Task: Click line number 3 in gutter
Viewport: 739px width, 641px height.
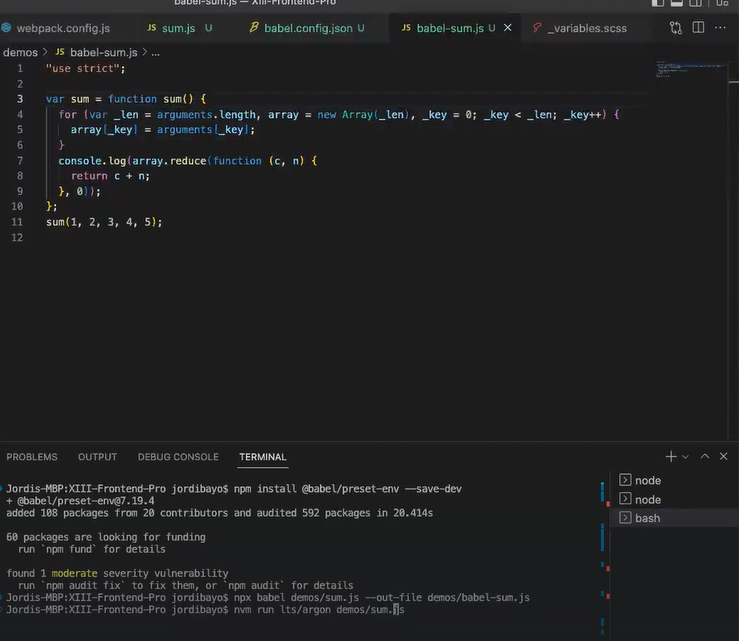Action: coord(20,99)
